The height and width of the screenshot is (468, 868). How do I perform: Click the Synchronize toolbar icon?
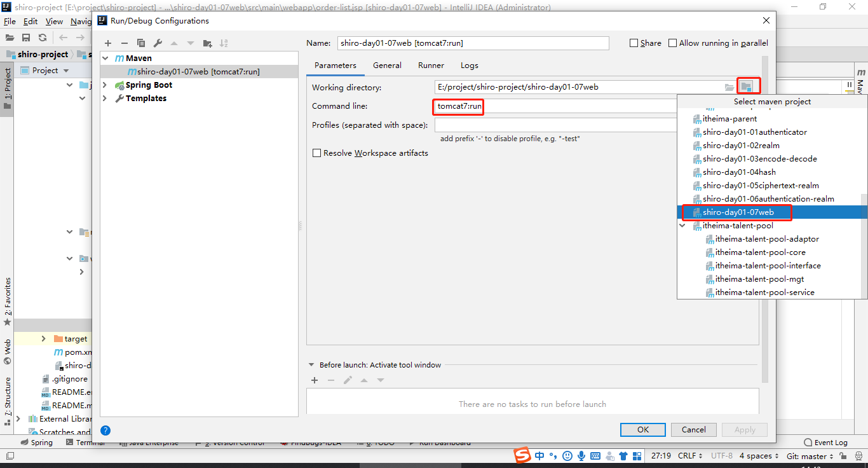point(43,38)
